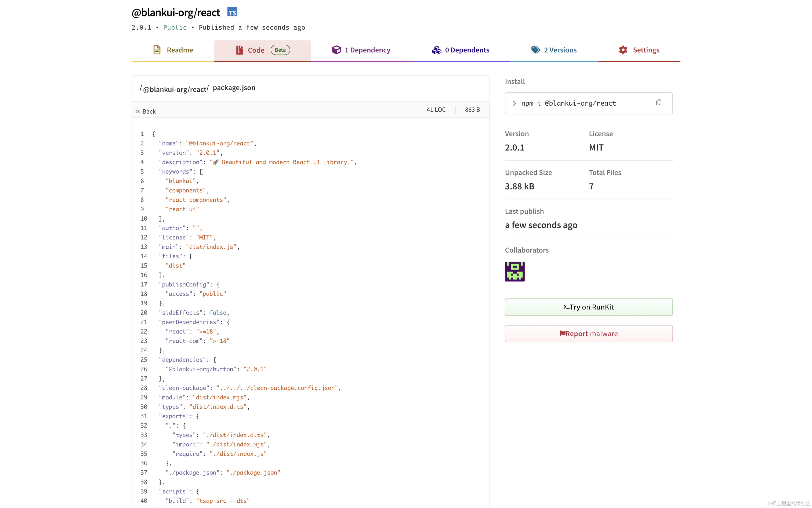Screen dimensions: 812x508
Task: Click the Total Files value 7
Action: pos(591,187)
